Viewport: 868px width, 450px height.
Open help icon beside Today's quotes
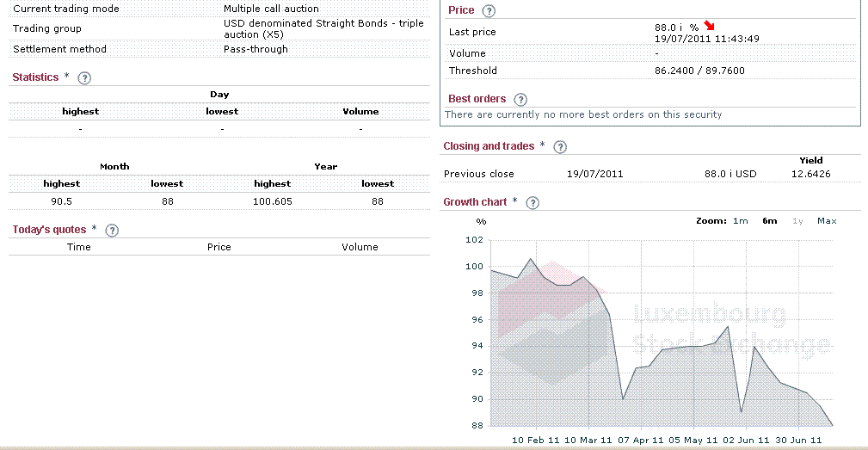pyautogui.click(x=111, y=231)
